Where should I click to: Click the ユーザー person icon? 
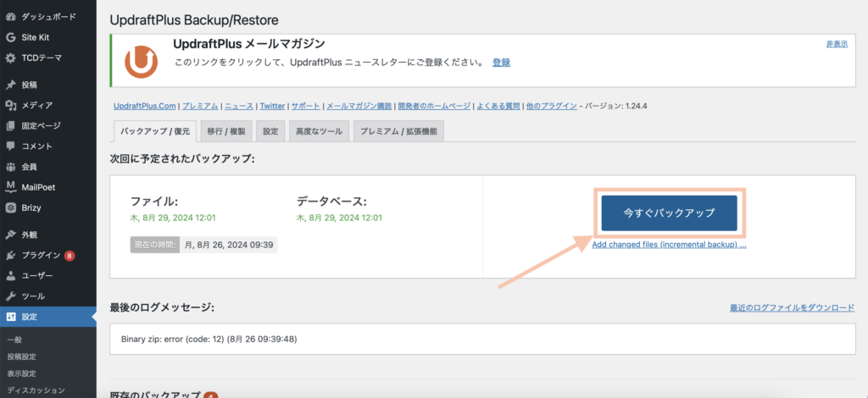pos(10,276)
